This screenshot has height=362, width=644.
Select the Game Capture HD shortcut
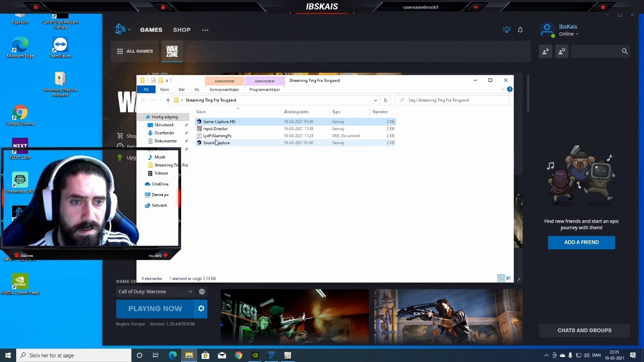click(x=295, y=122)
